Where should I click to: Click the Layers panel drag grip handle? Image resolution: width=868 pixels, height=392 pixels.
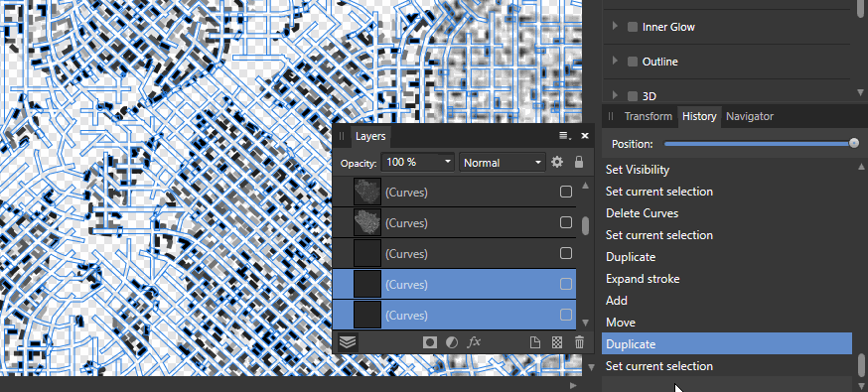(342, 136)
